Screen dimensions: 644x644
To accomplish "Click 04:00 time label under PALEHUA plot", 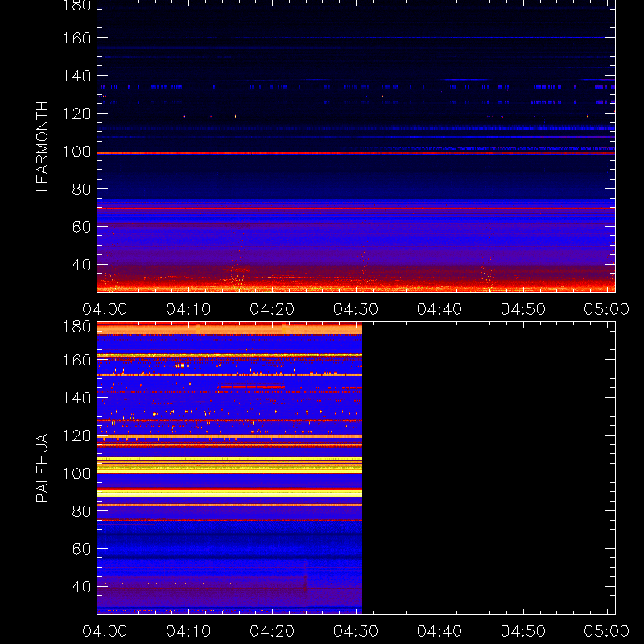I will click(105, 631).
